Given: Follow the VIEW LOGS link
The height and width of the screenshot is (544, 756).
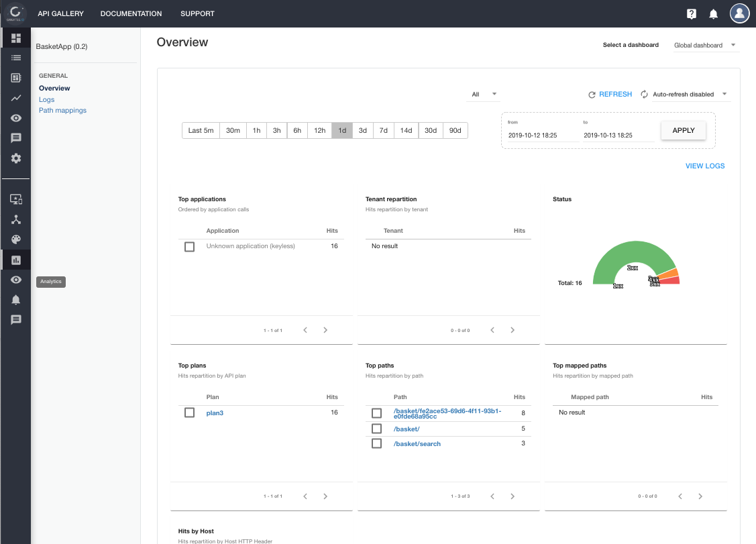Looking at the screenshot, I should (x=704, y=166).
